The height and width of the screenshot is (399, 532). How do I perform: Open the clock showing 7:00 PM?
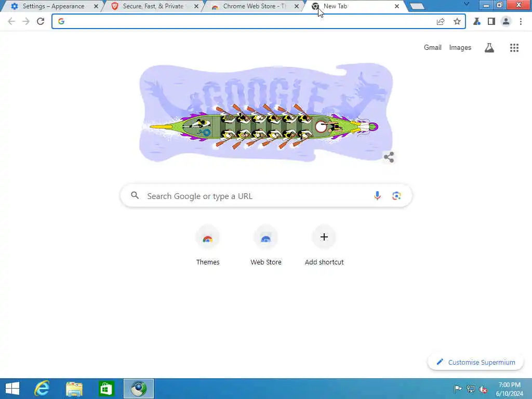tap(509, 389)
